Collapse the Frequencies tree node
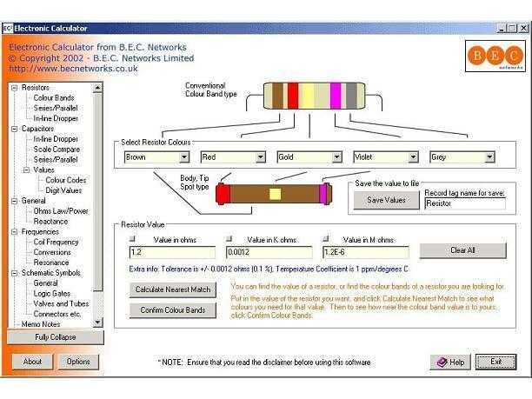This screenshot has height=399, width=532. click(14, 232)
